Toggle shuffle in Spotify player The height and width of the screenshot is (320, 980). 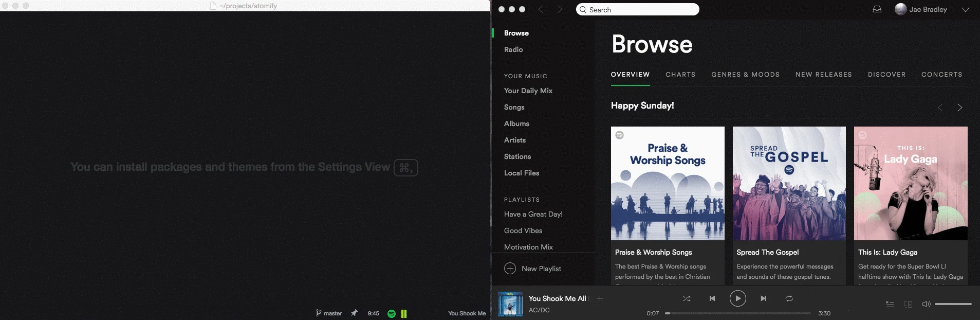coord(686,298)
